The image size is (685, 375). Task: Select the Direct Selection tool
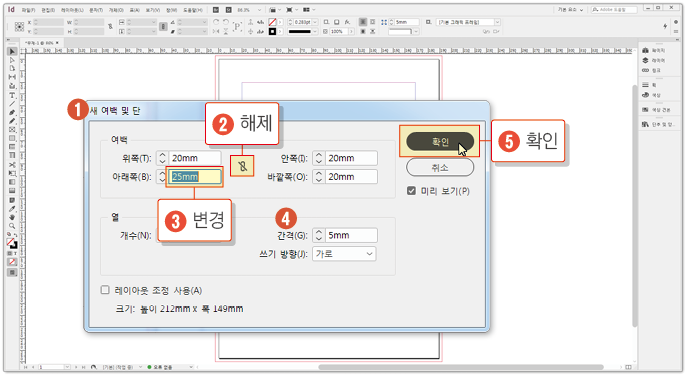12,60
